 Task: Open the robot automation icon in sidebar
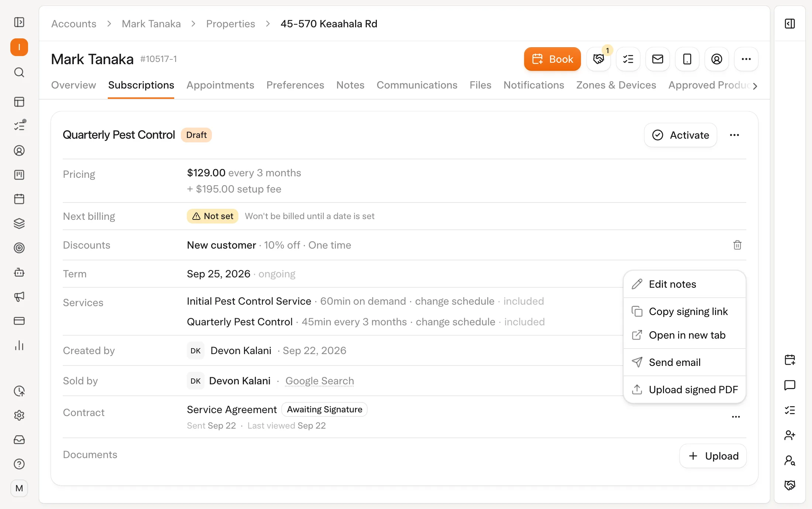(19, 272)
